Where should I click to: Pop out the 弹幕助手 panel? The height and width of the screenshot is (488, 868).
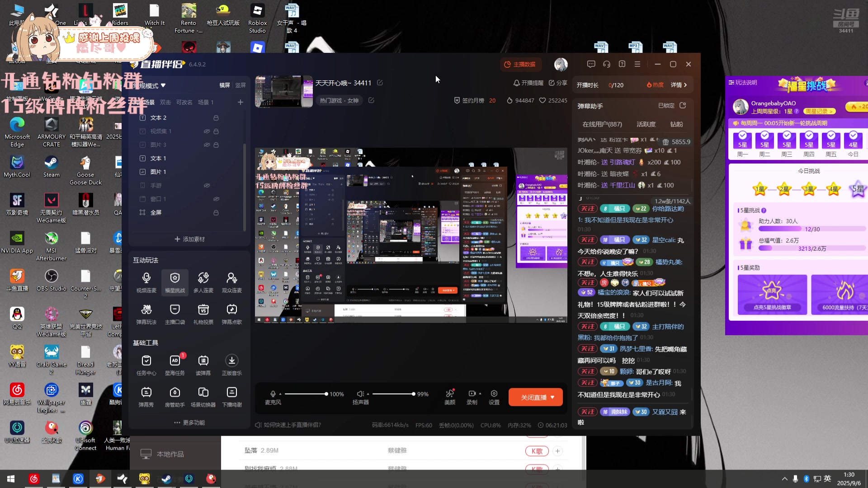coord(683,105)
